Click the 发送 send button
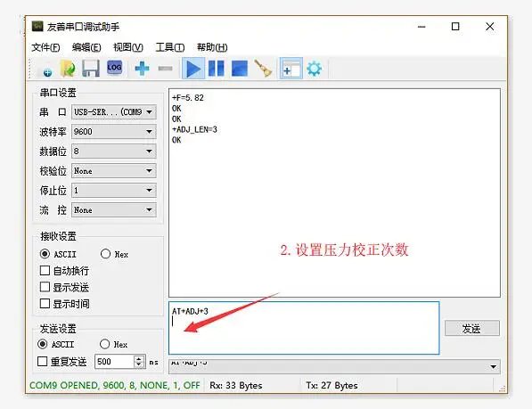This screenshot has width=532, height=409. (472, 329)
